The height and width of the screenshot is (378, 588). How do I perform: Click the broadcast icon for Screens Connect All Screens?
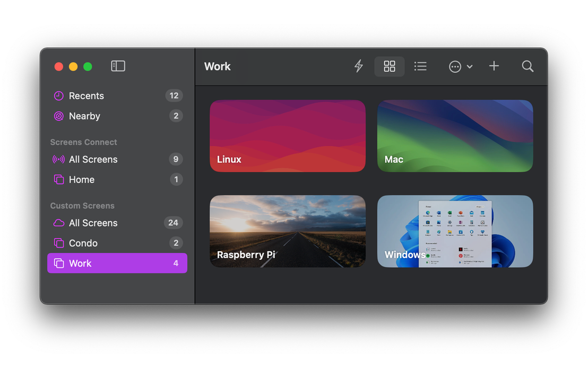58,159
